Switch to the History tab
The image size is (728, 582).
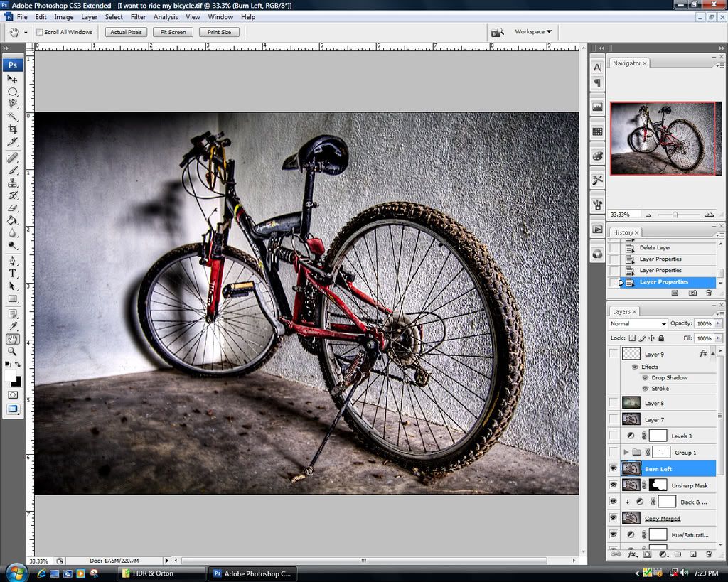tap(623, 232)
